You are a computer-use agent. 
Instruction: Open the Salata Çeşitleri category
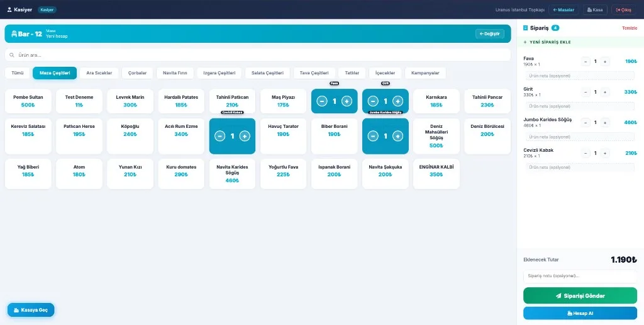pos(267,73)
